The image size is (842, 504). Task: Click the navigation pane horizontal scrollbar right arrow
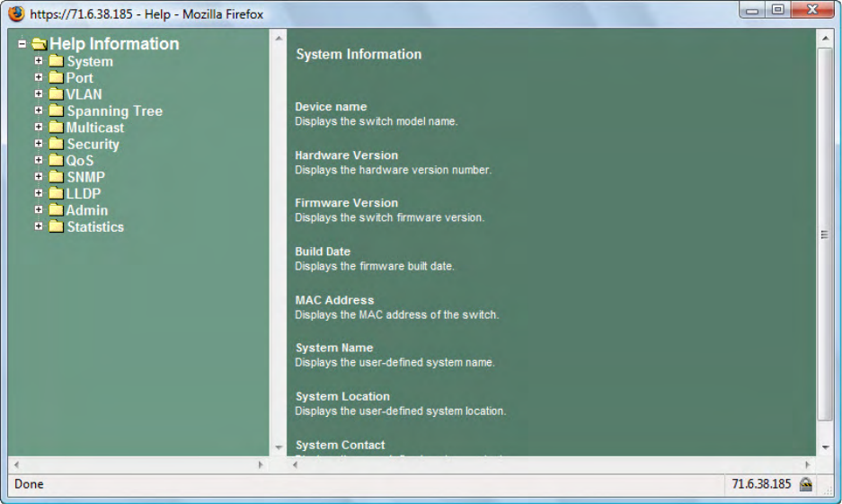(261, 465)
